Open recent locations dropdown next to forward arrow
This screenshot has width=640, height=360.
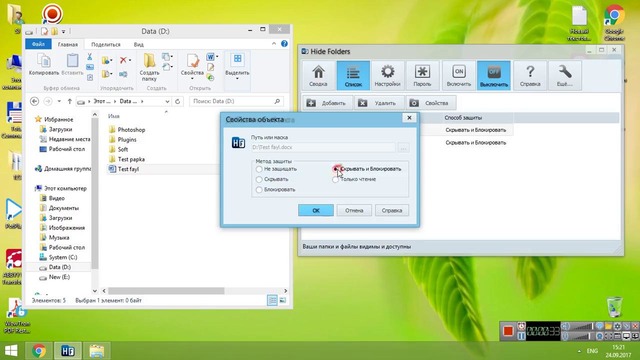(x=59, y=101)
